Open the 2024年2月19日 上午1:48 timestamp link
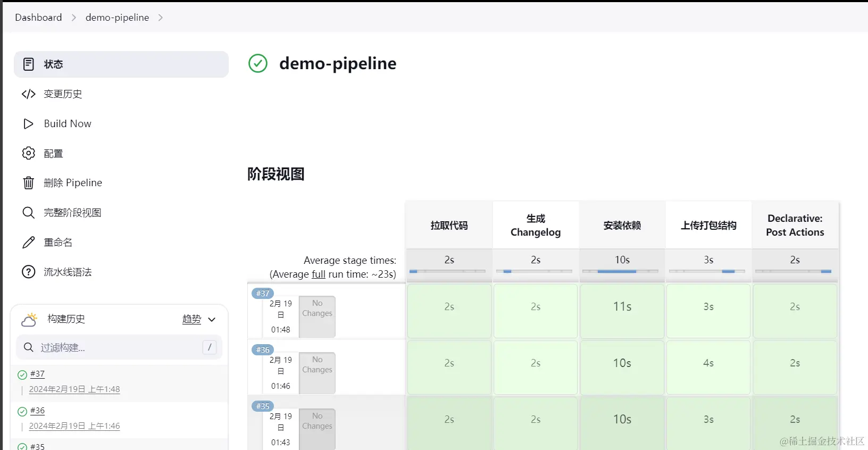868x450 pixels. pos(74,389)
